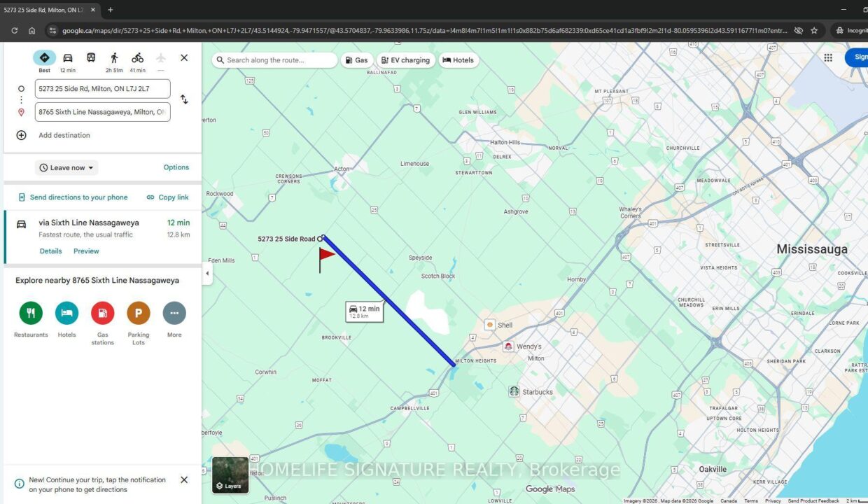Click the tracking protection eye icon
The image size is (868, 504).
pos(798,31)
